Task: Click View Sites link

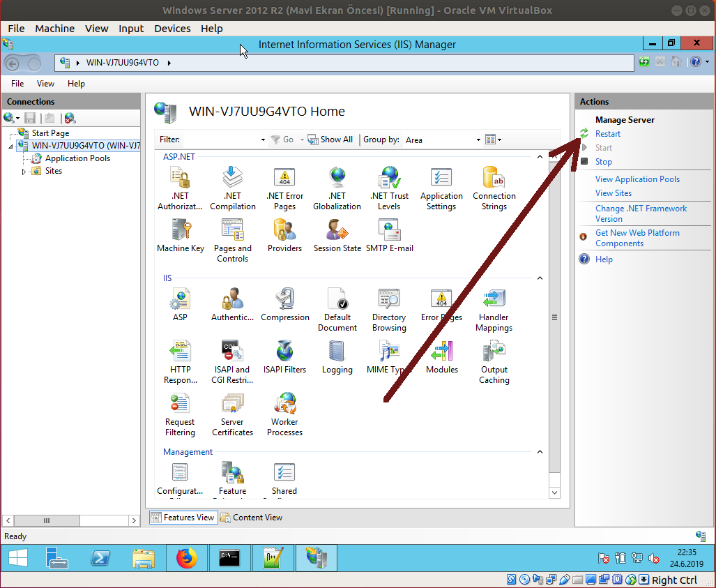Action: coord(614,193)
